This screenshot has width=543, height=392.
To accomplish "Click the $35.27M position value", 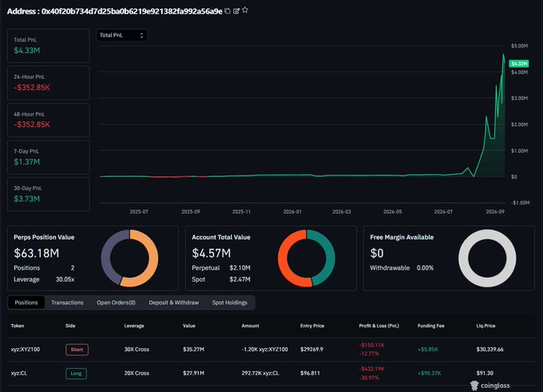I will pos(193,350).
